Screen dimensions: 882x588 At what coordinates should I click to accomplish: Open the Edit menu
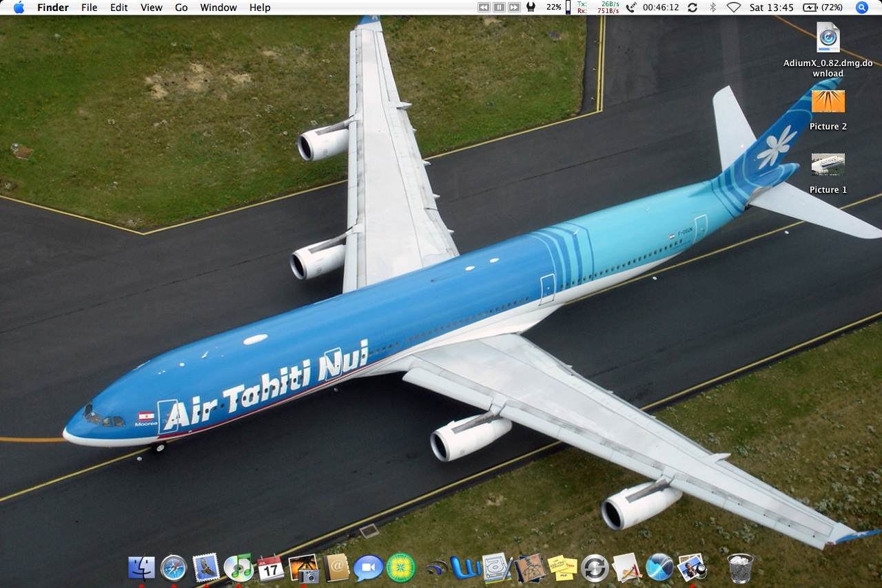click(119, 8)
